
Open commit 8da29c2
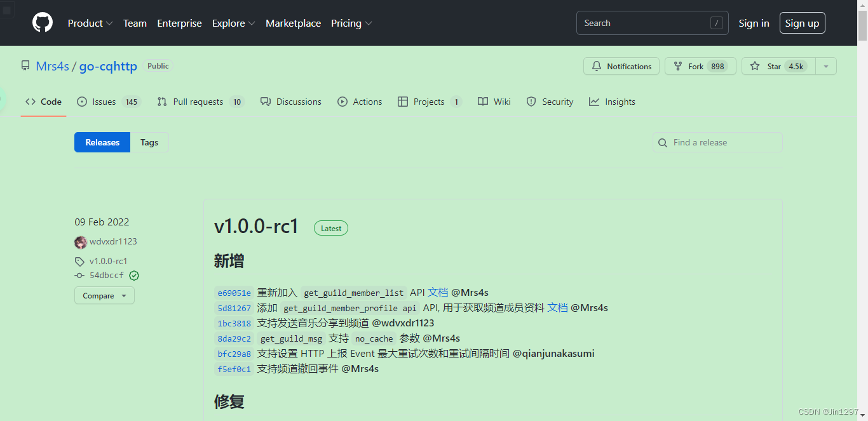click(234, 338)
